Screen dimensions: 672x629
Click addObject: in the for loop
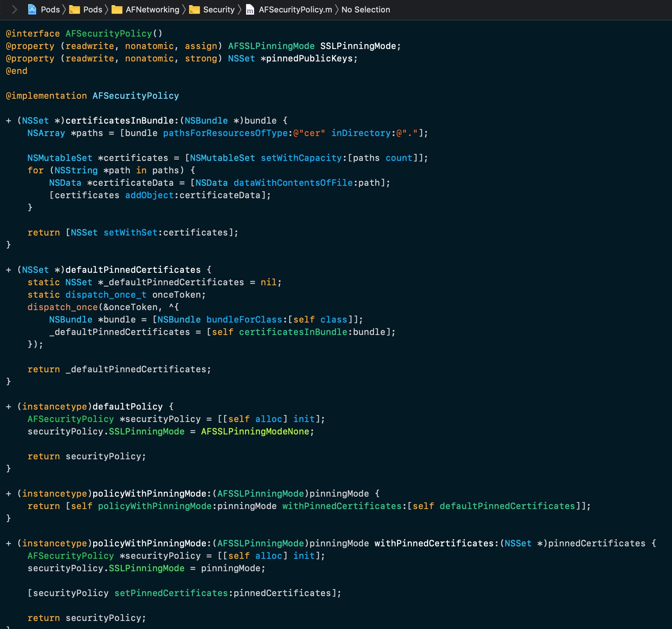click(152, 195)
